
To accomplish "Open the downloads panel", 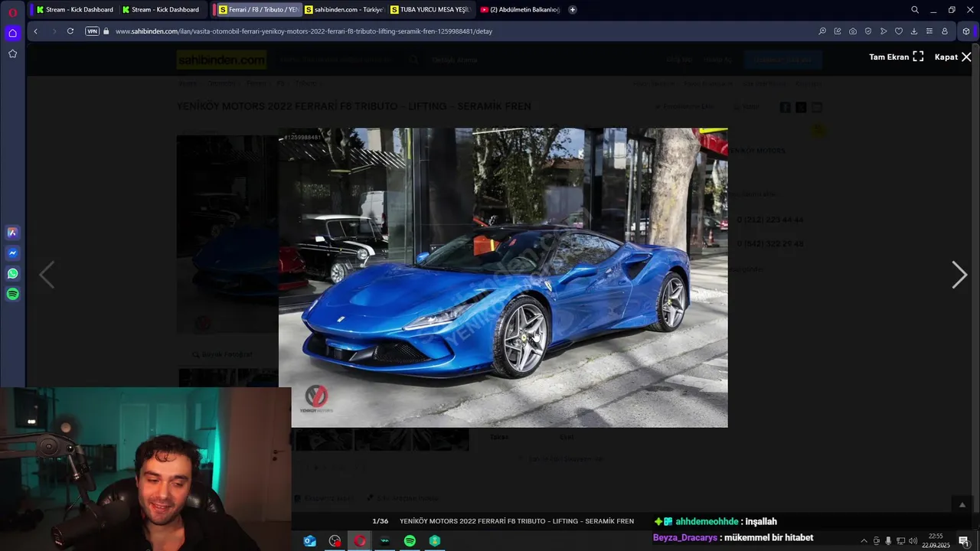I will pyautogui.click(x=914, y=31).
